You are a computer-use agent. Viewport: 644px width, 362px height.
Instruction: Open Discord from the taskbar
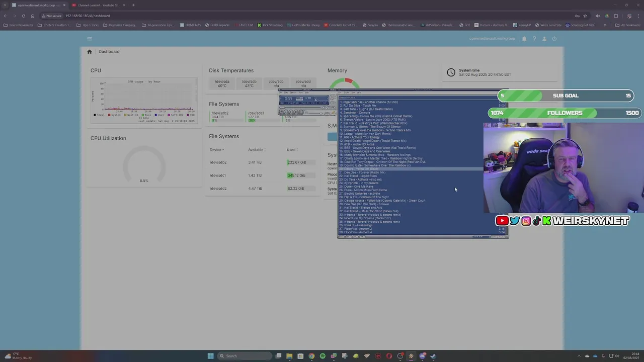point(423,356)
